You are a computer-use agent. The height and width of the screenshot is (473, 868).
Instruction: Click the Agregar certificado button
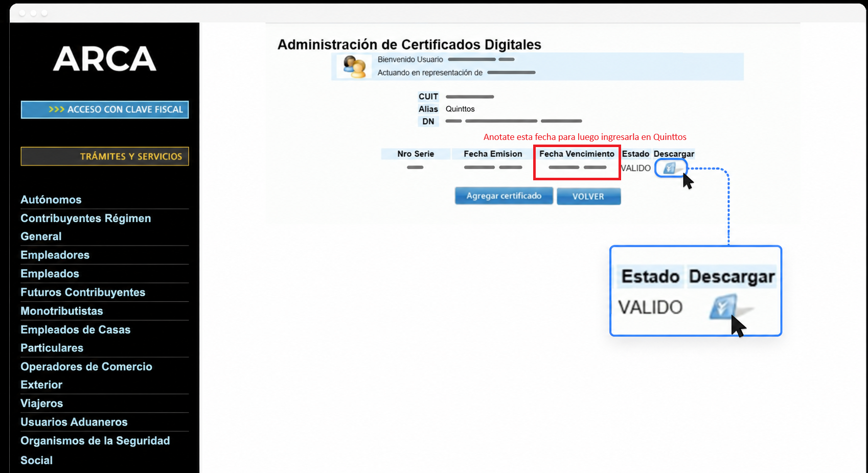pos(504,196)
